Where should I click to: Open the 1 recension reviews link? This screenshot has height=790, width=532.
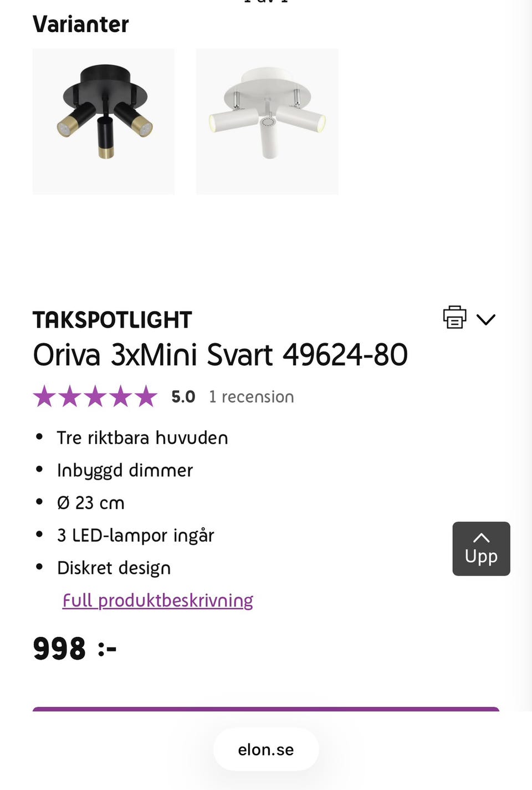pos(251,397)
